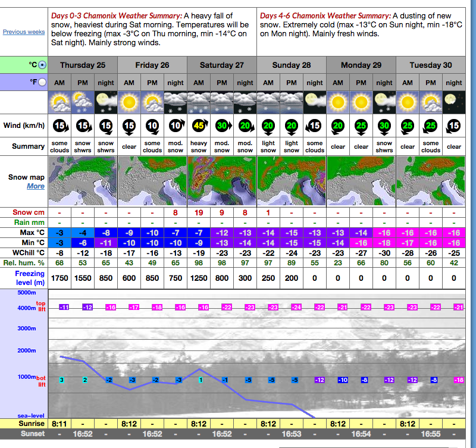Click the Sunday night wind 15 icon

pyautogui.click(x=314, y=126)
